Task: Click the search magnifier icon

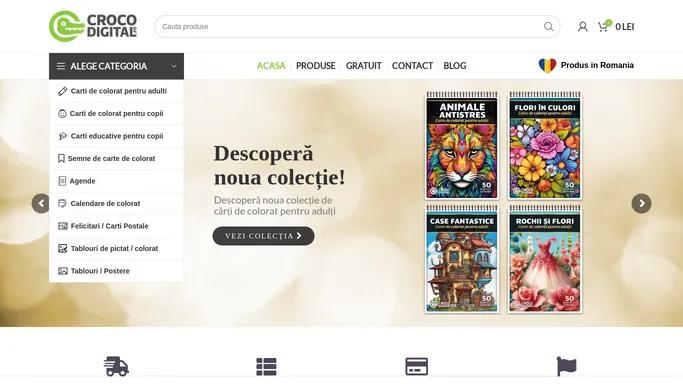Action: [548, 27]
